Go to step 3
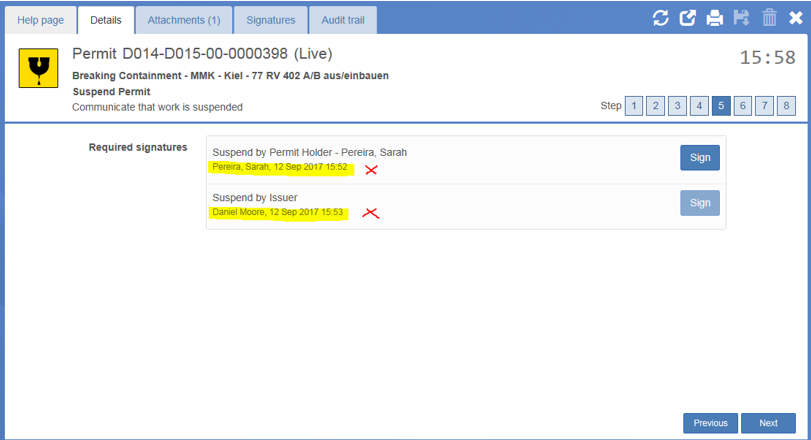The width and height of the screenshot is (811, 440). [x=677, y=106]
